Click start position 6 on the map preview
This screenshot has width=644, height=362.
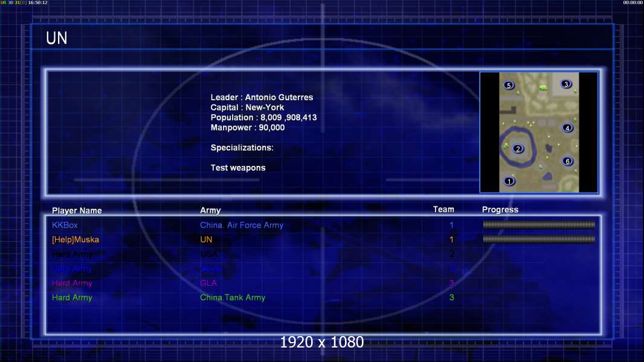click(567, 161)
